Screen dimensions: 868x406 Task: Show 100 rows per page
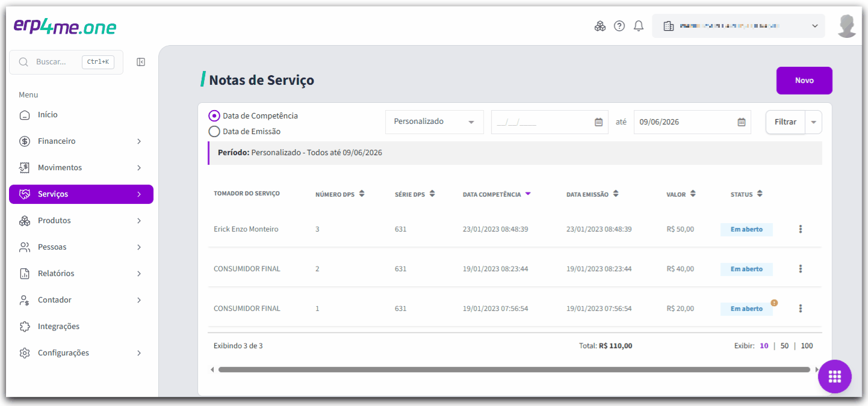[807, 346]
